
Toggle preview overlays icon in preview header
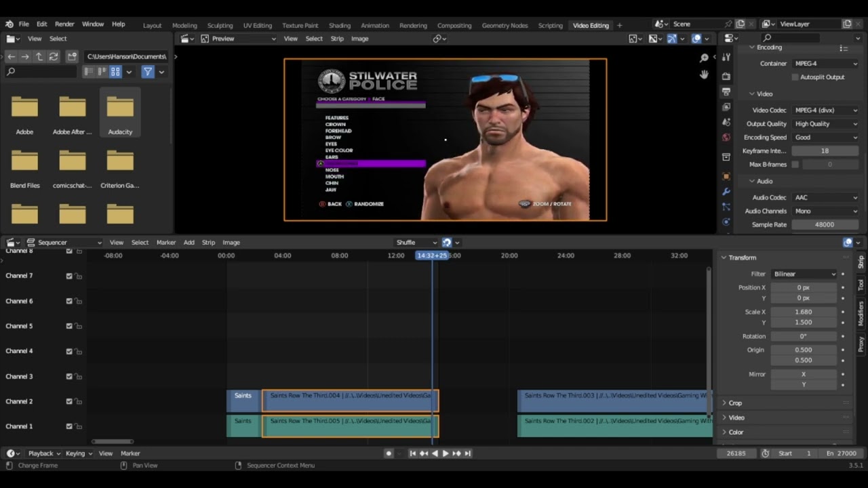[x=696, y=39]
